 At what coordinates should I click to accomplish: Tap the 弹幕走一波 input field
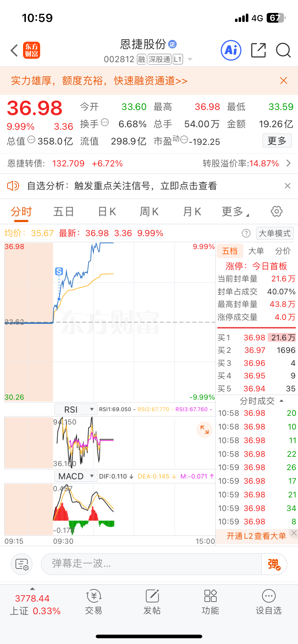point(151,564)
